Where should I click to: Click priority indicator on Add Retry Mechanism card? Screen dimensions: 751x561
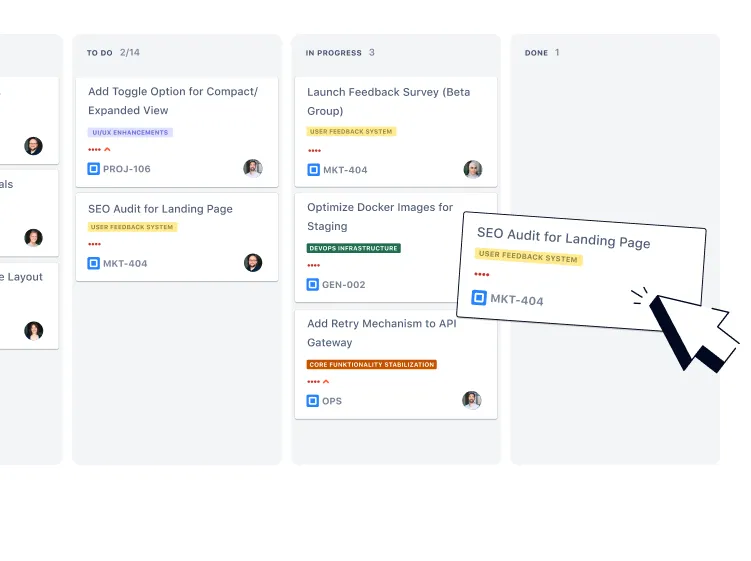click(318, 382)
